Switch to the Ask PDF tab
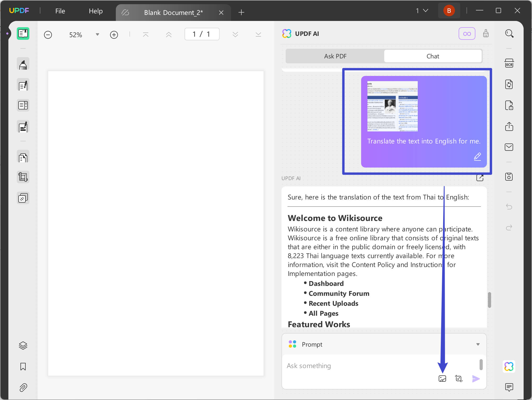The image size is (532, 400). [335, 56]
